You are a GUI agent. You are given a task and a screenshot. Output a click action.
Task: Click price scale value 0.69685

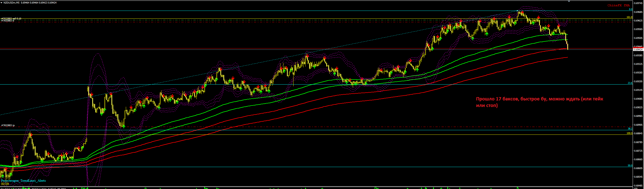tap(639, 12)
